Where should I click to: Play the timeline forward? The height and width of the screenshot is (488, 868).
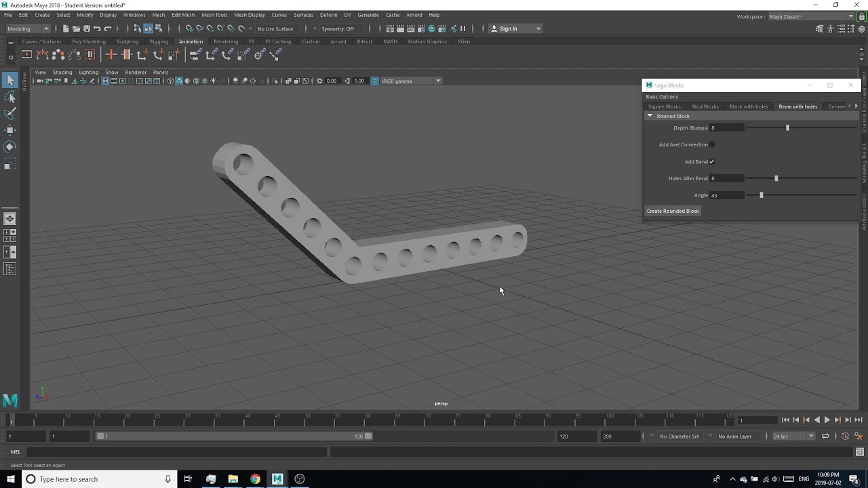coord(827,420)
